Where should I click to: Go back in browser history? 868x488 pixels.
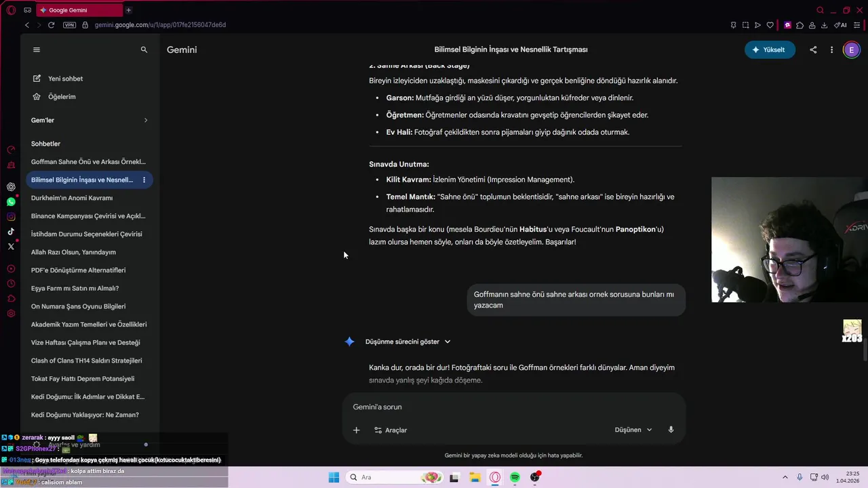(27, 25)
